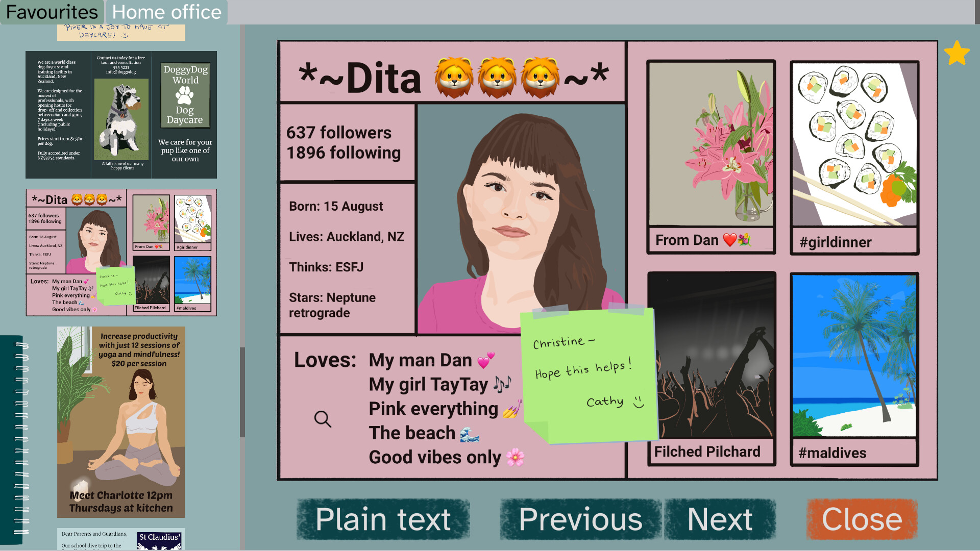
Task: Toggle the gold favourite star
Action: click(x=956, y=53)
